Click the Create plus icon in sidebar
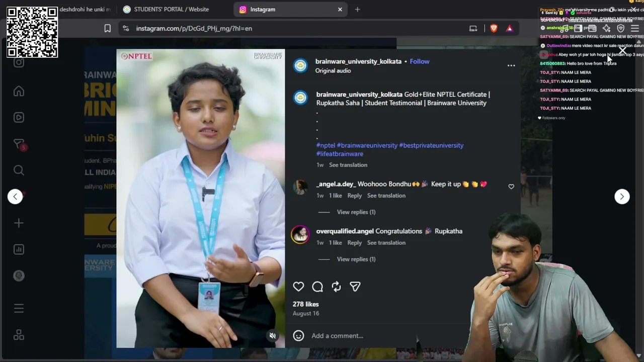644x362 pixels. 19,223
